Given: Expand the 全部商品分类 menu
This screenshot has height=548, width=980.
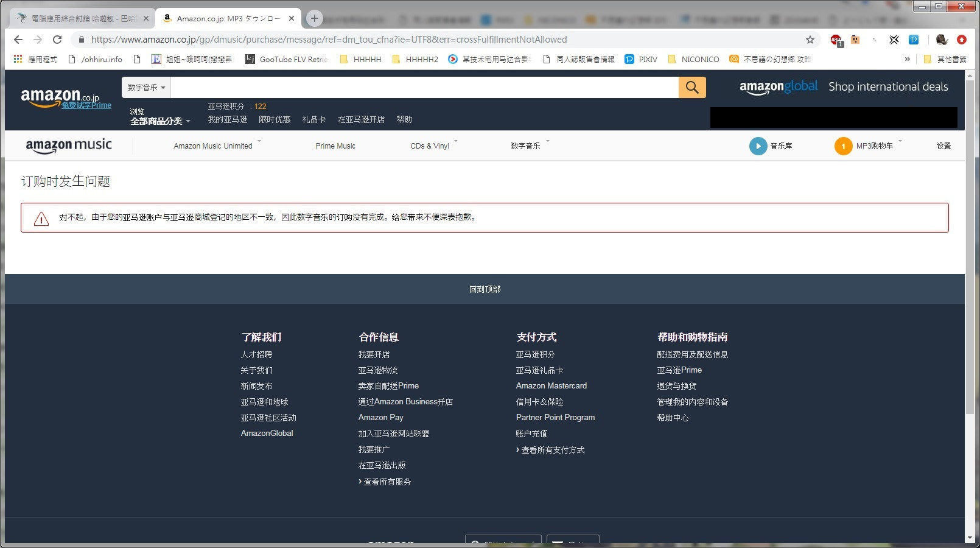Looking at the screenshot, I should (x=160, y=121).
